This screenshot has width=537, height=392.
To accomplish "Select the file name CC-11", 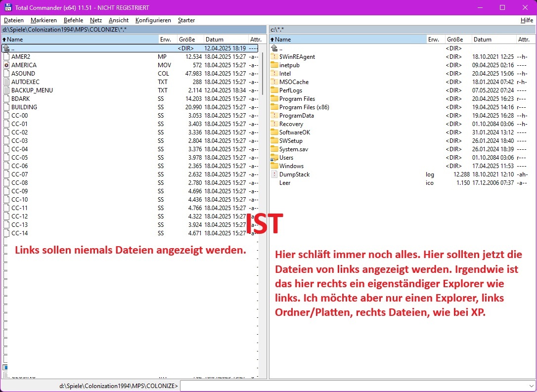I will (x=19, y=208).
